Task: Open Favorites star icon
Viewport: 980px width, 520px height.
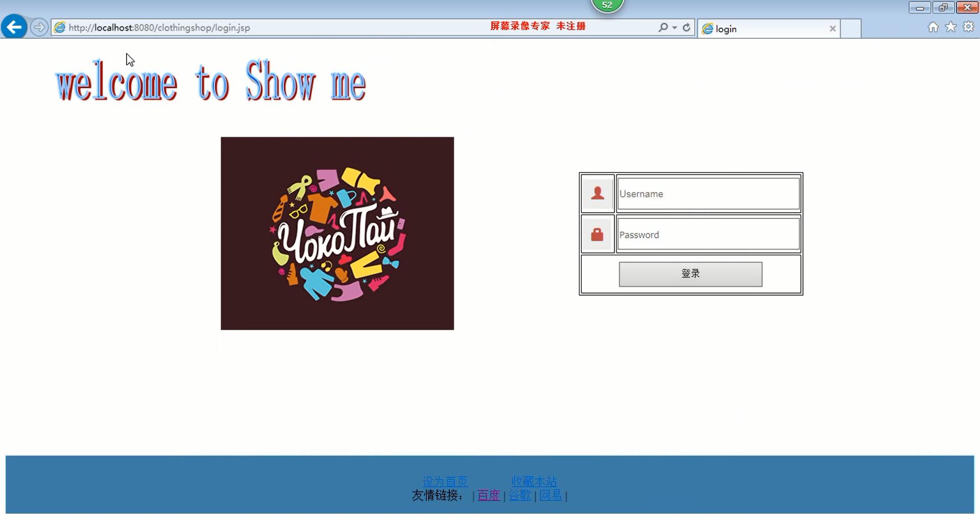Action: pyautogui.click(x=950, y=27)
